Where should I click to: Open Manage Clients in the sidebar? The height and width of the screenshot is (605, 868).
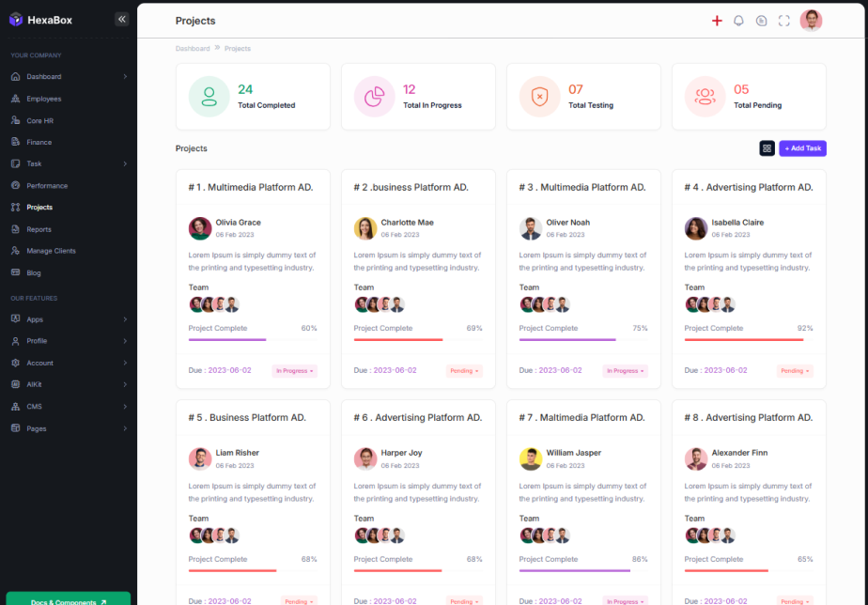pos(51,251)
